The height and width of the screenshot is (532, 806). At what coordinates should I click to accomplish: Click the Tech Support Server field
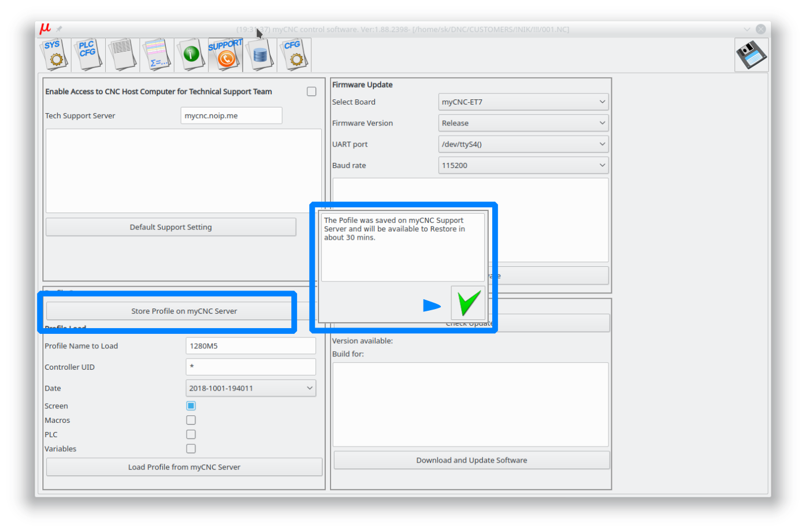231,116
